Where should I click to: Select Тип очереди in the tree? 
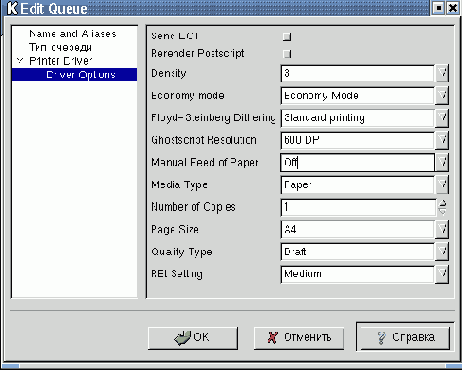point(60,47)
